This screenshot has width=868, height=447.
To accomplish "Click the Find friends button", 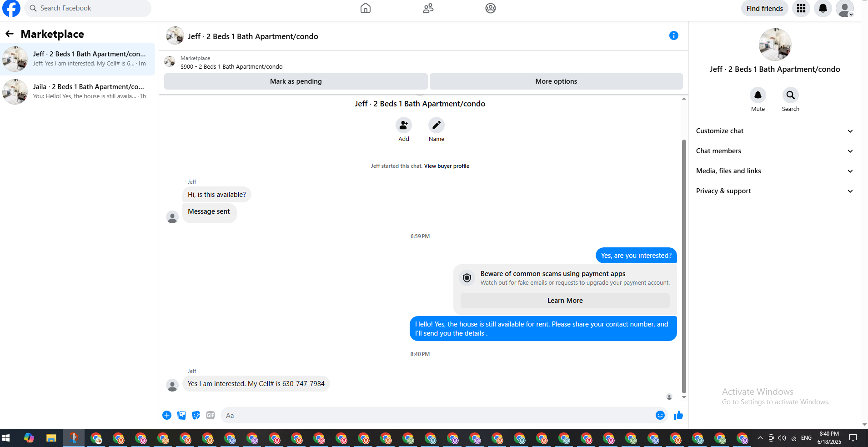I will tap(765, 8).
